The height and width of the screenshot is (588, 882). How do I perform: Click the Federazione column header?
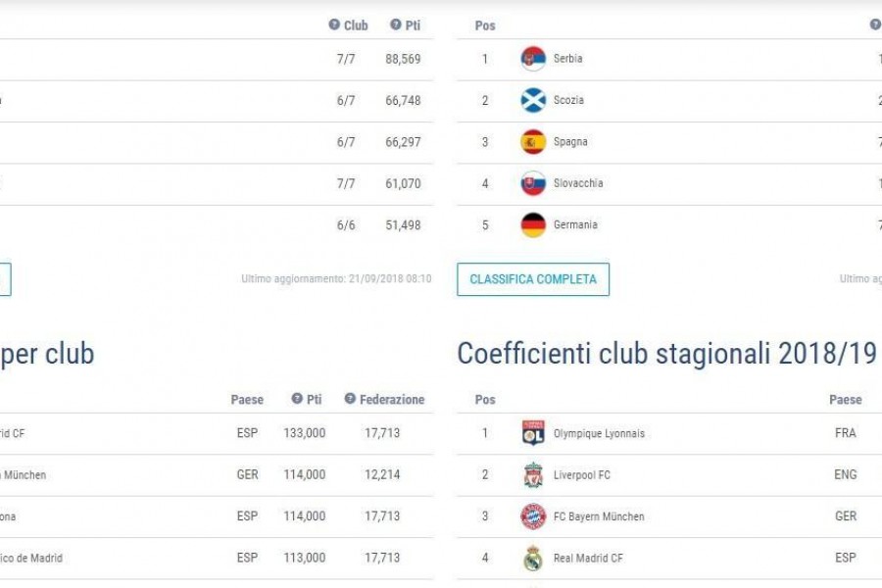392,400
